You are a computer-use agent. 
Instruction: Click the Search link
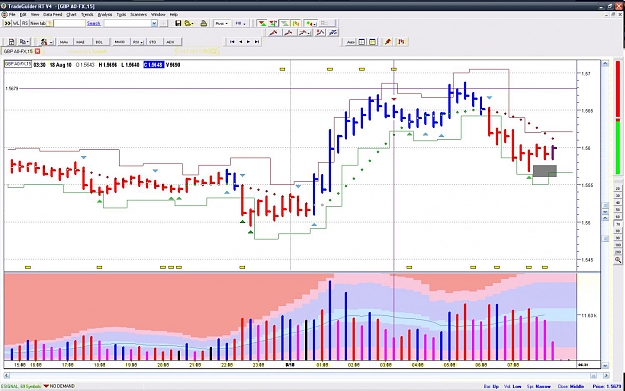click(x=94, y=24)
